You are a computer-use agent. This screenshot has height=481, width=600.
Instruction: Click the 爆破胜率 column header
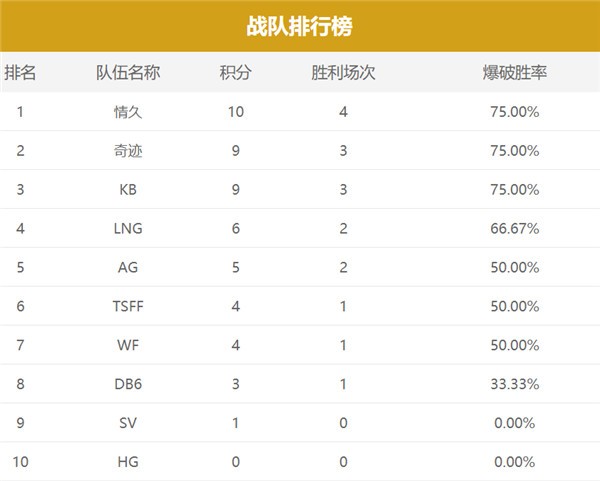(x=514, y=73)
